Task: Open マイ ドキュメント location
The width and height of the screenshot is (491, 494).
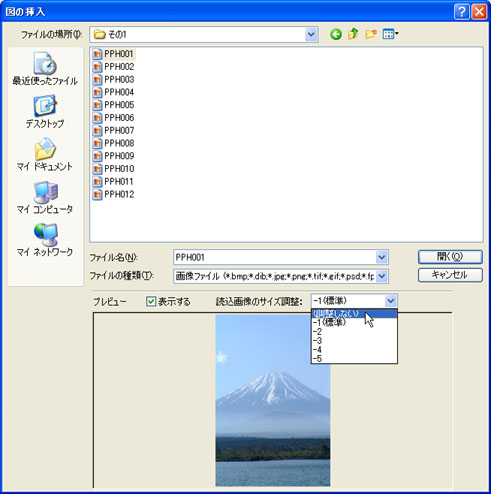Action: pyautogui.click(x=45, y=154)
